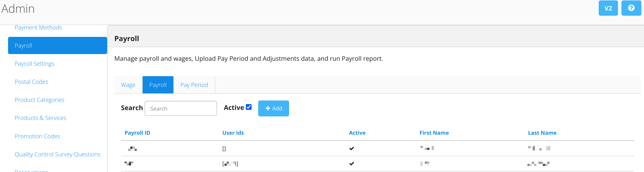
Task: Open Product Categories in sidebar
Action: pos(39,100)
